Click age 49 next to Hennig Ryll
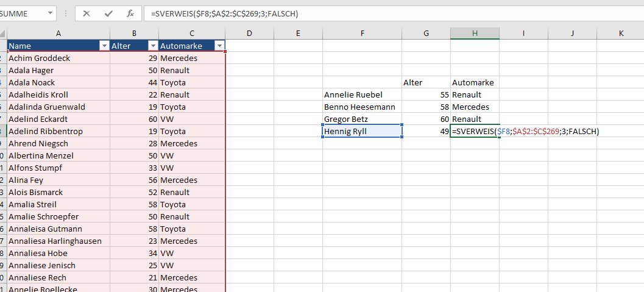 [426, 131]
